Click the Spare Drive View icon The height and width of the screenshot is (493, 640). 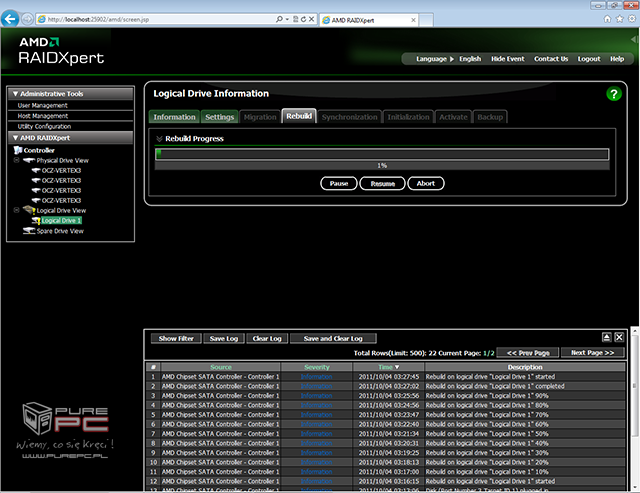[29, 231]
